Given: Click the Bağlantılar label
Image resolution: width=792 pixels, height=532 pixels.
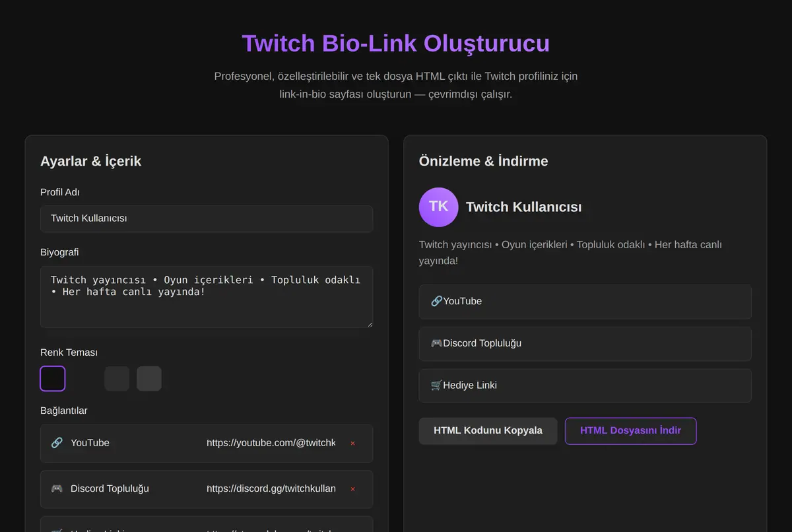Looking at the screenshot, I should 64,411.
